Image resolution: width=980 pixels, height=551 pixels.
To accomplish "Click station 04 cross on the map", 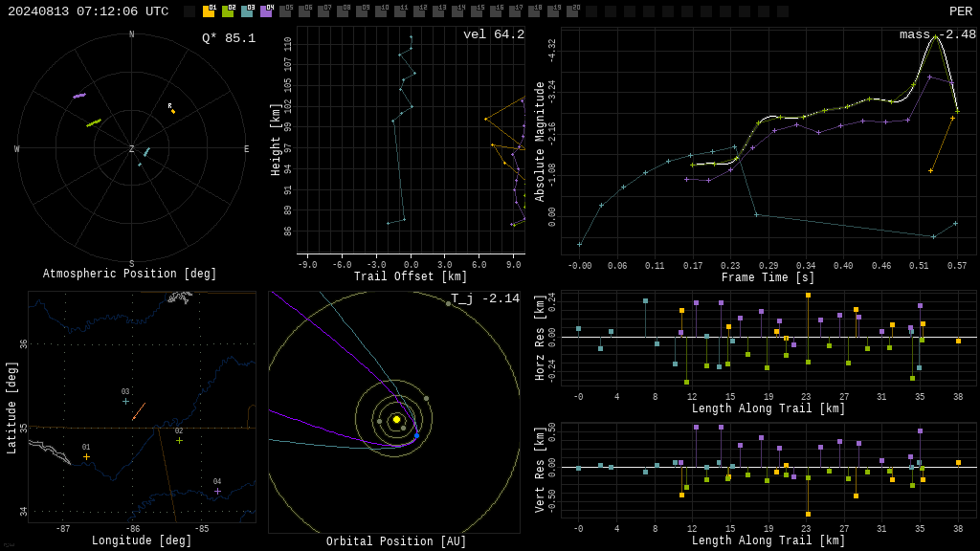I will 217,491.
